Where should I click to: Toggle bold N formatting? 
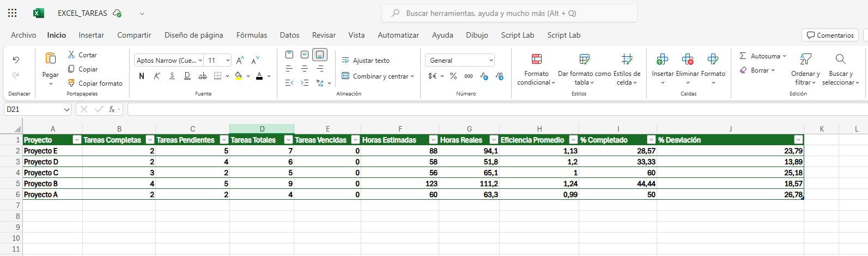[142, 76]
